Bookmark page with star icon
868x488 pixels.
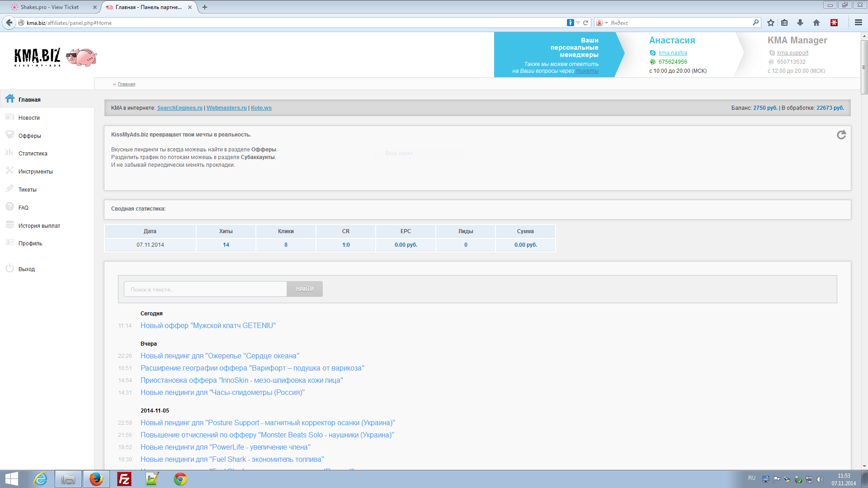point(771,23)
